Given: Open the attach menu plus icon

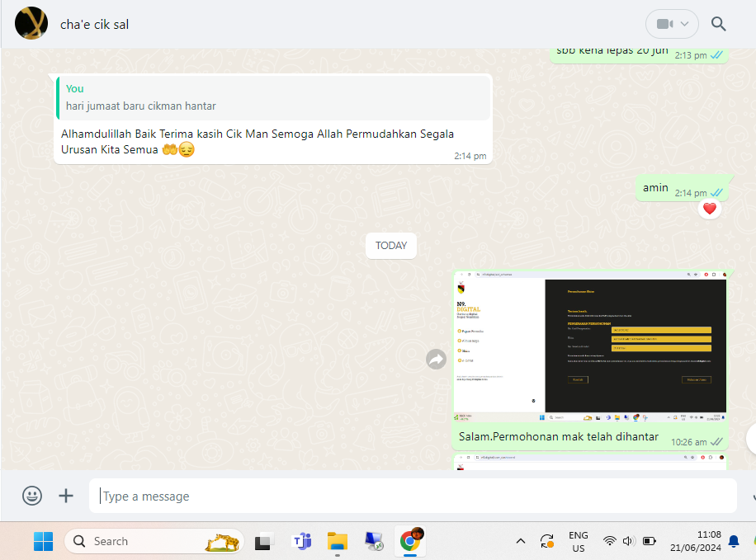Looking at the screenshot, I should (x=66, y=496).
